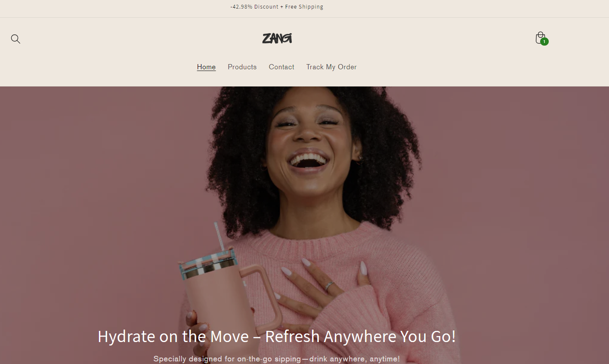The height and width of the screenshot is (364, 609).
Task: Go to the Home menu item
Action: (x=206, y=67)
